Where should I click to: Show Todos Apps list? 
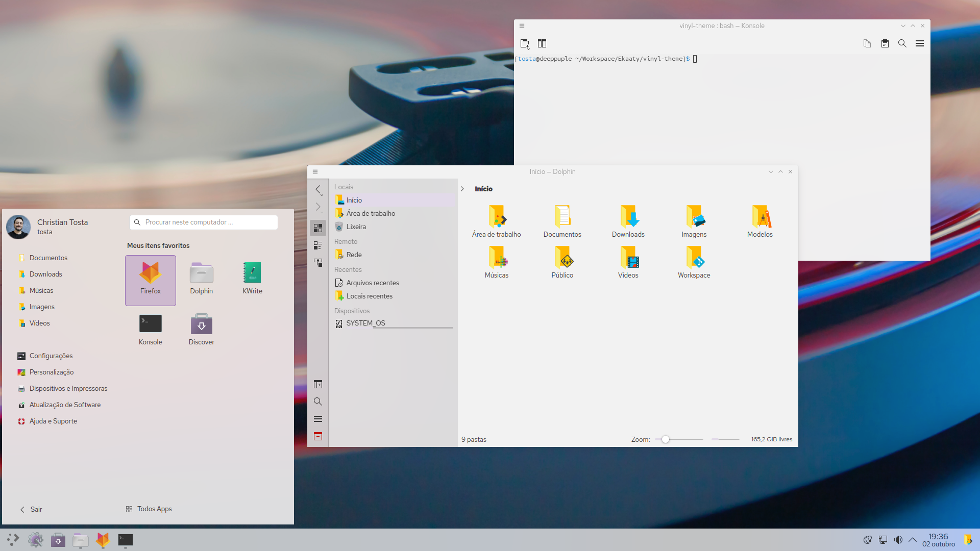click(x=149, y=509)
